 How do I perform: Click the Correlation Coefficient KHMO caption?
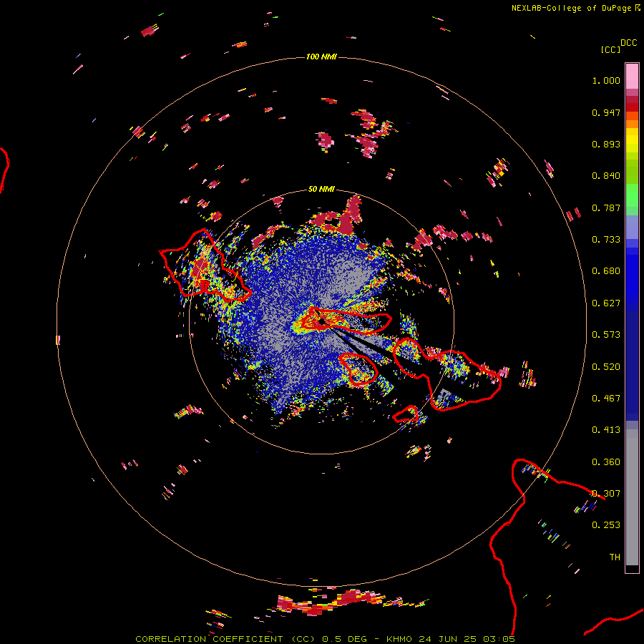[325, 639]
